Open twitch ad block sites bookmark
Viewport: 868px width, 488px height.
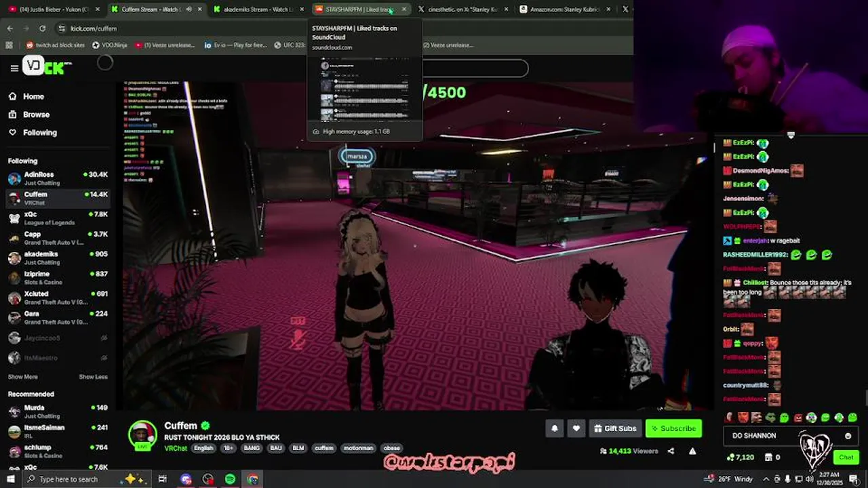pos(56,45)
